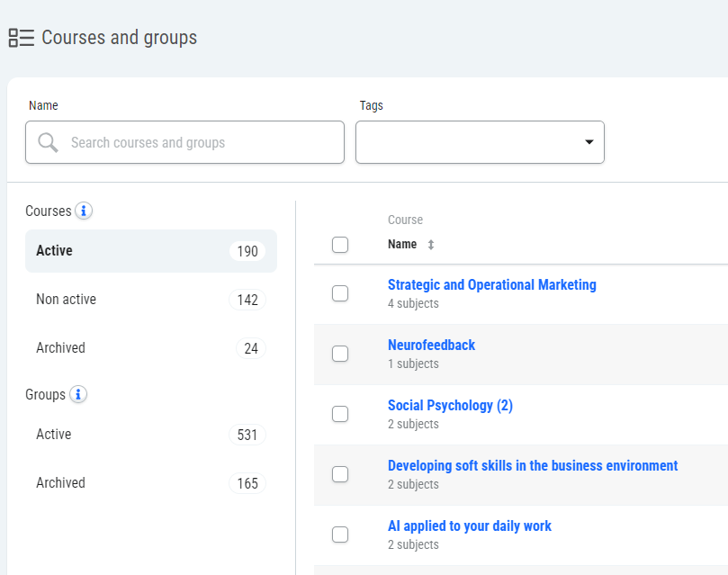Click the Name column sort arrows icon
728x575 pixels.
coord(430,245)
